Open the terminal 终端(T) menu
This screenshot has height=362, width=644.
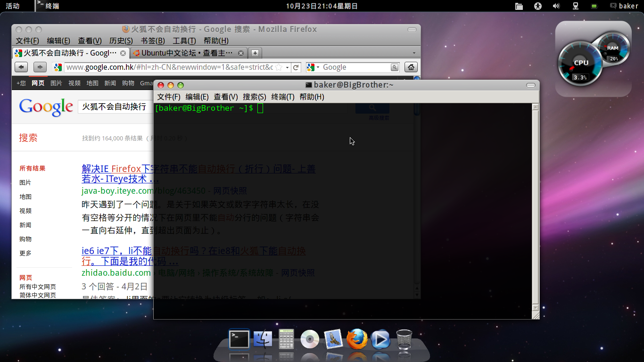283,97
